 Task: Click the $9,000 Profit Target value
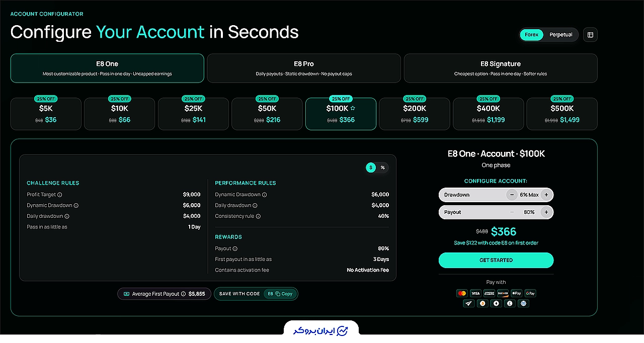click(x=192, y=195)
